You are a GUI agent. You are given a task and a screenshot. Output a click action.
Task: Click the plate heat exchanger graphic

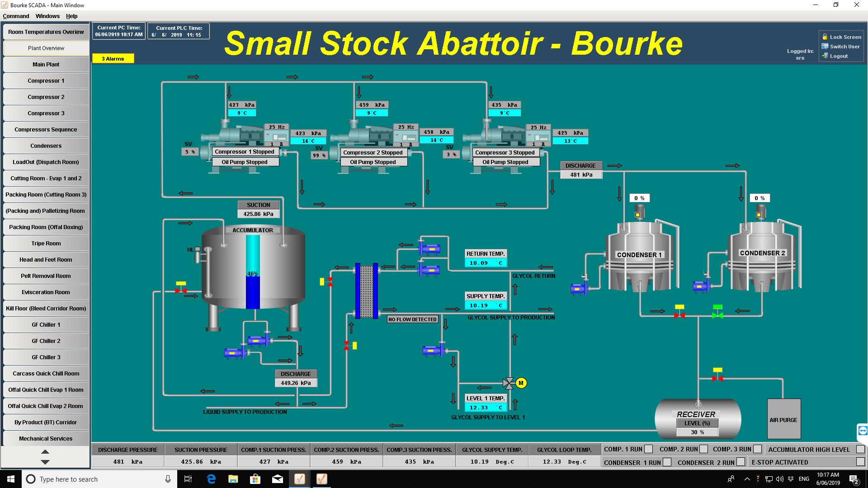[366, 291]
